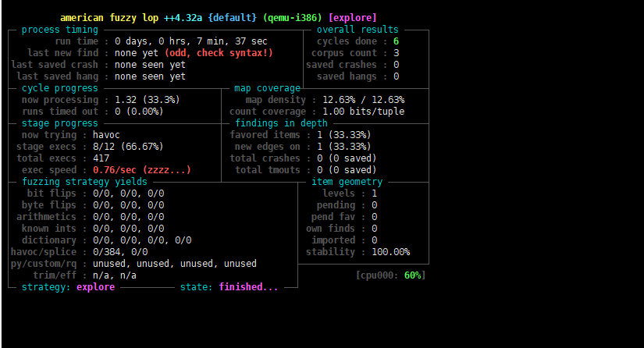644x348 pixels.
Task: Click the 'cycle progress' section header
Action: [60, 88]
